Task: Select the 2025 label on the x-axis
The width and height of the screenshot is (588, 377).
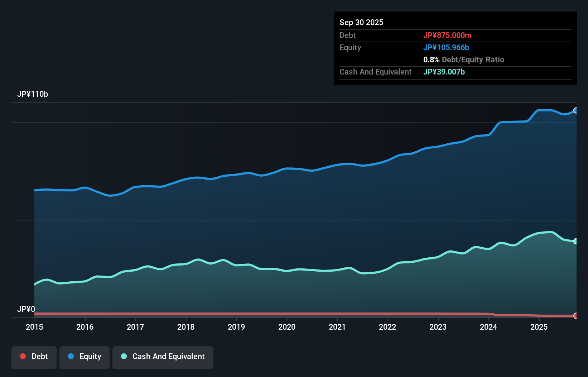Action: (539, 327)
